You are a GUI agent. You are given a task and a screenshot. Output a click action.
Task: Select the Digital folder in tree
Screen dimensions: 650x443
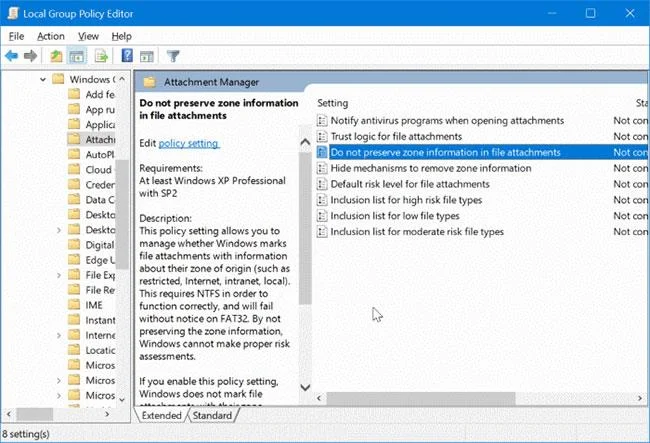(91, 245)
